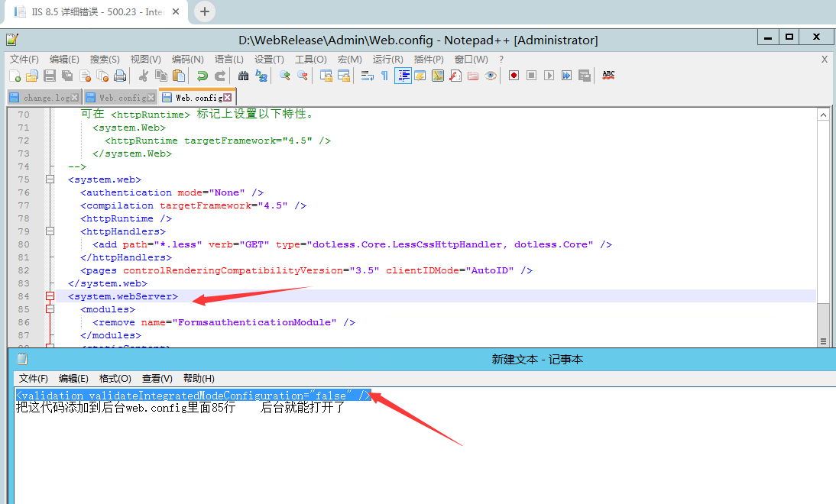Toggle the indent guide toolbar button
The image size is (836, 504).
[402, 76]
